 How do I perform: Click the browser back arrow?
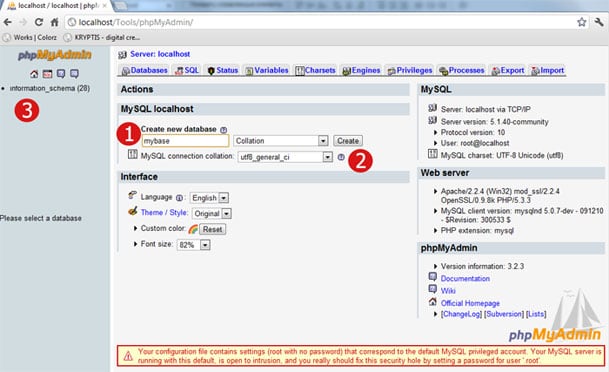[x=8, y=22]
